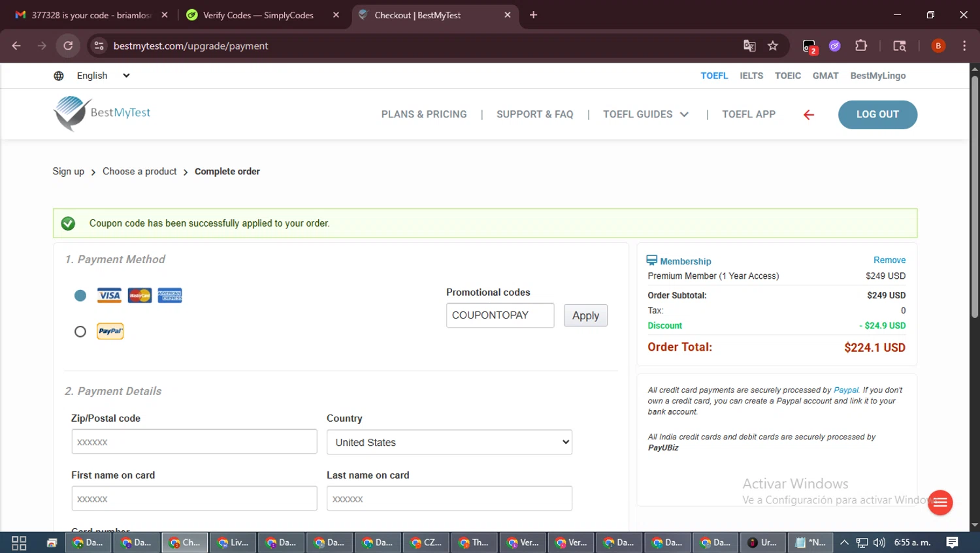Click the extension icon with red badge 2
The width and height of the screenshot is (980, 553).
(809, 46)
